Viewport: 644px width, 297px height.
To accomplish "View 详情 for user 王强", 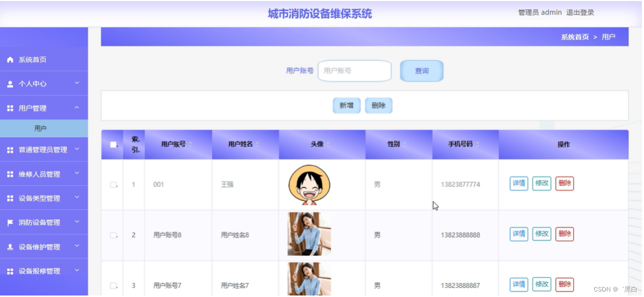I will point(519,183).
